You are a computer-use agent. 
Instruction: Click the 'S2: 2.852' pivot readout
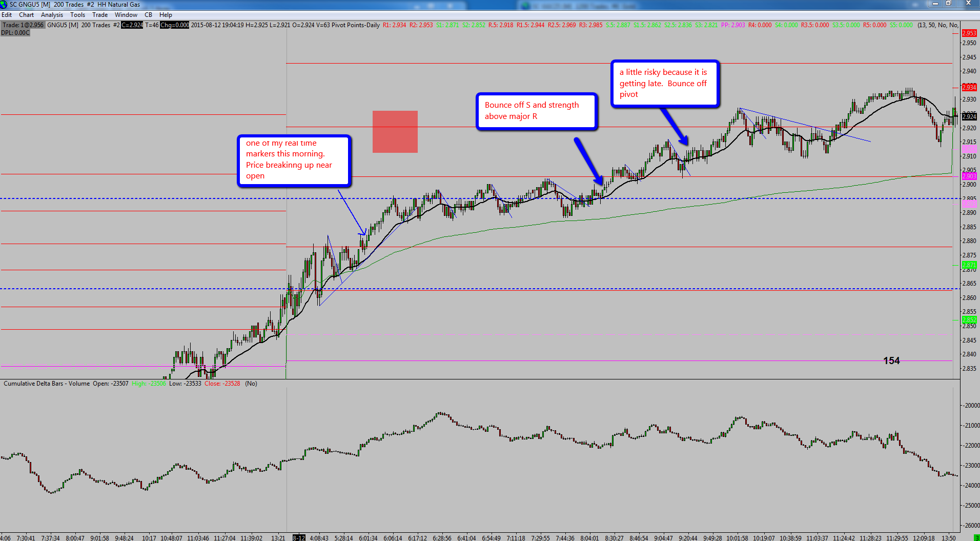point(474,25)
